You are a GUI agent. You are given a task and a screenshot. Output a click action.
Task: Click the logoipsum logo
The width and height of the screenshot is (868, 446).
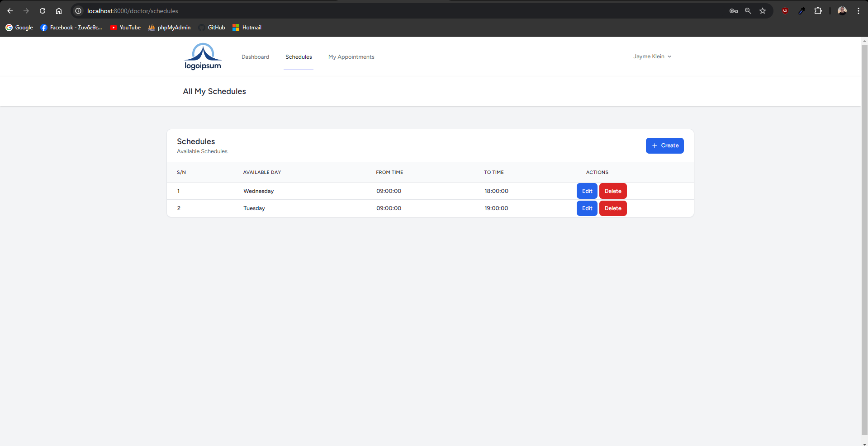click(x=203, y=56)
